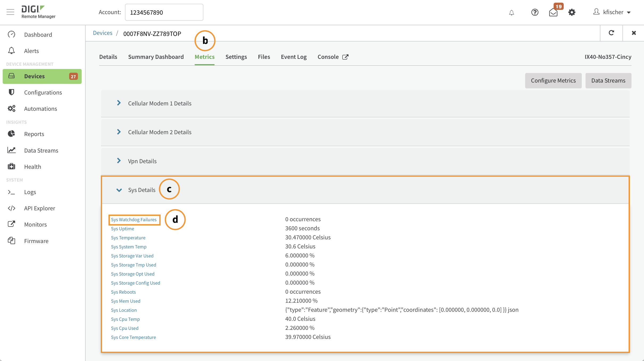Switch to the Event Log tab
This screenshot has height=361, width=644.
coord(294,57)
